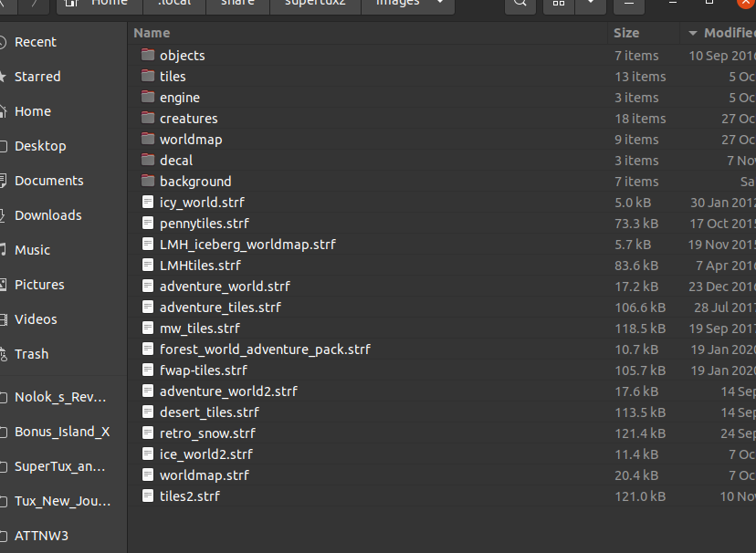This screenshot has height=553, width=756.
Task: Select the retro_snow.strf file
Action: tap(207, 433)
